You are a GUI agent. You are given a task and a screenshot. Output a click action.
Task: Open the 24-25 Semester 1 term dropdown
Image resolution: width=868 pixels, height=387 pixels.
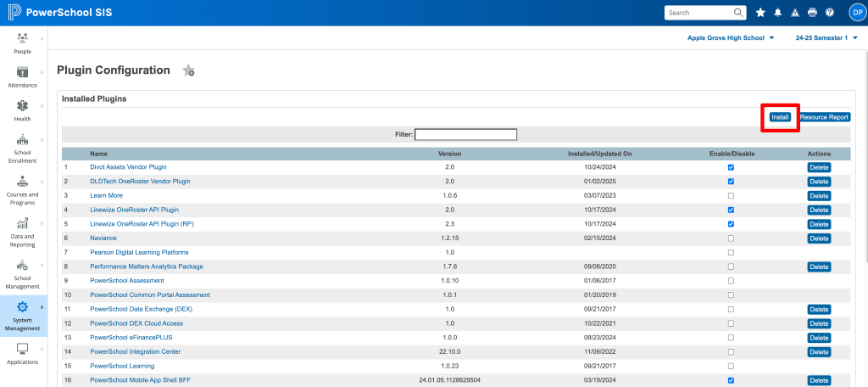pos(826,37)
